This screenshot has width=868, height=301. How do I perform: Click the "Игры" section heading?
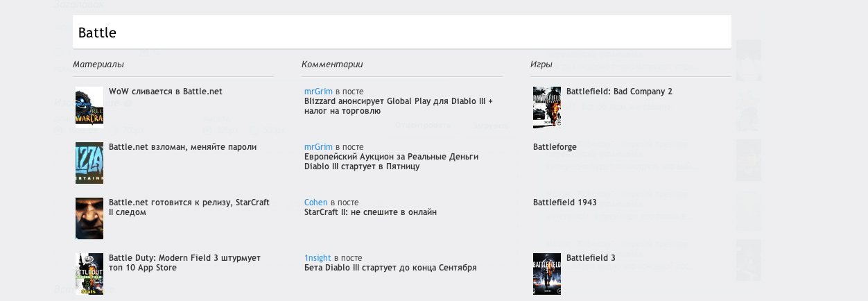pos(541,64)
